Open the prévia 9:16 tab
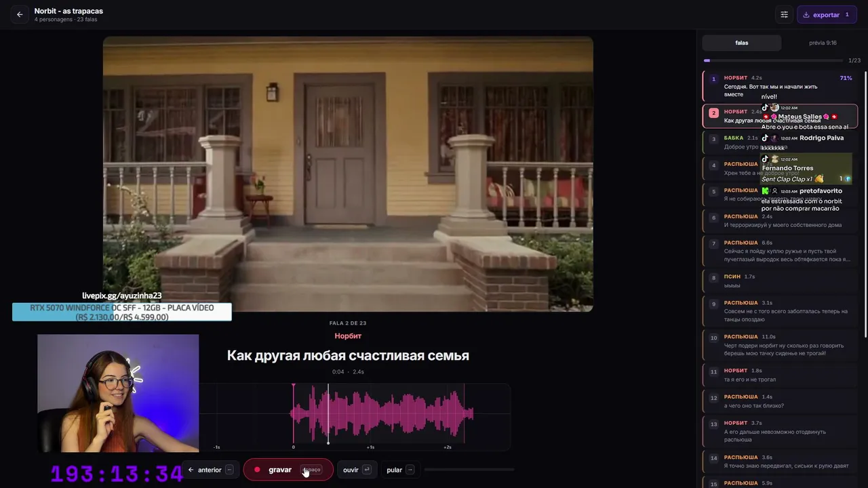This screenshot has width=868, height=488. coord(823,43)
